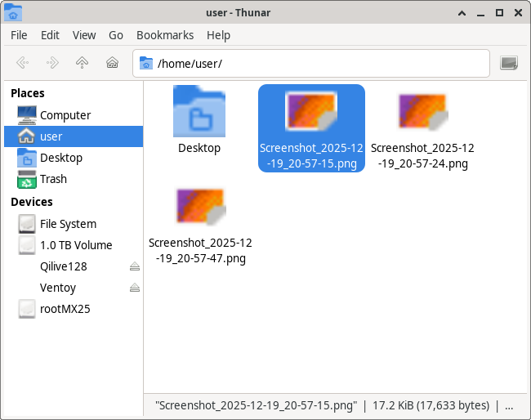531x420 pixels.
Task: Click the Back navigation arrow
Action: coord(22,63)
